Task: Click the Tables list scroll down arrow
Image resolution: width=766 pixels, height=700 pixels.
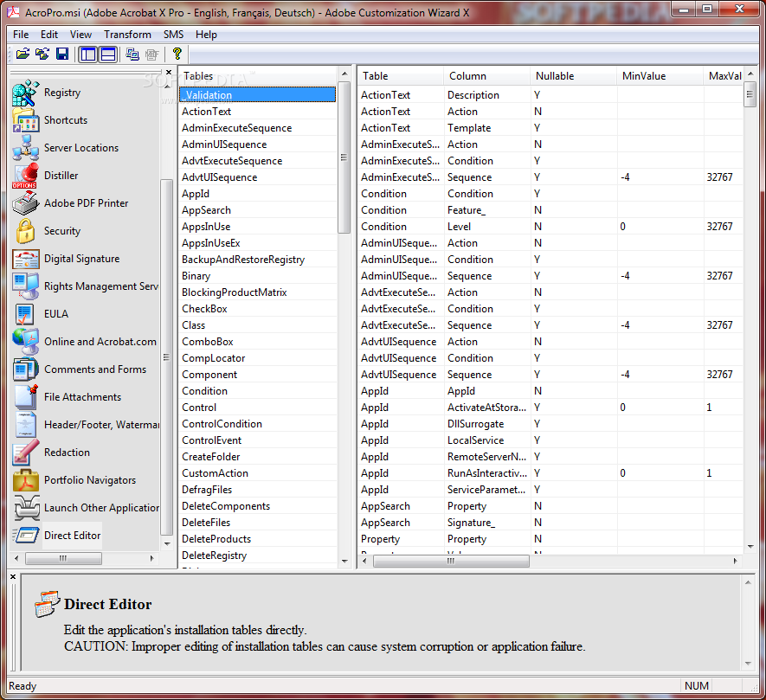Action: point(344,562)
